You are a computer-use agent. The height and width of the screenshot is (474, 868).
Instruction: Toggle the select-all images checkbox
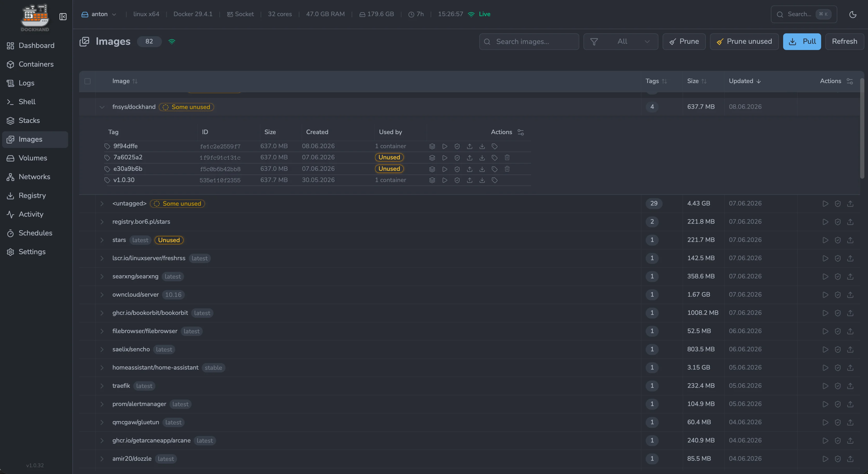88,81
